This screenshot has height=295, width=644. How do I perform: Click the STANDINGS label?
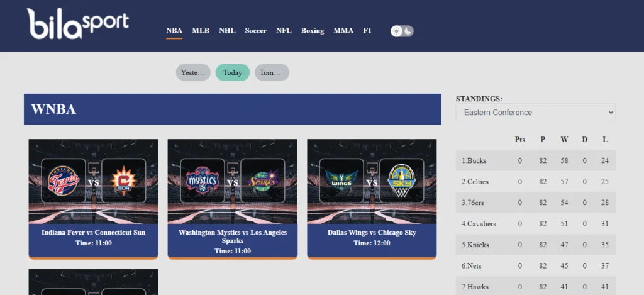479,99
